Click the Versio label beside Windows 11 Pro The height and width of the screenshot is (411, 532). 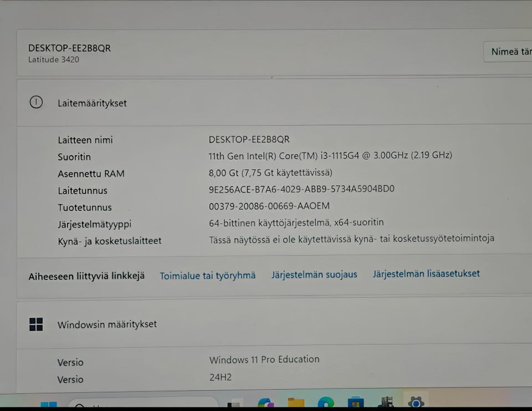point(70,362)
